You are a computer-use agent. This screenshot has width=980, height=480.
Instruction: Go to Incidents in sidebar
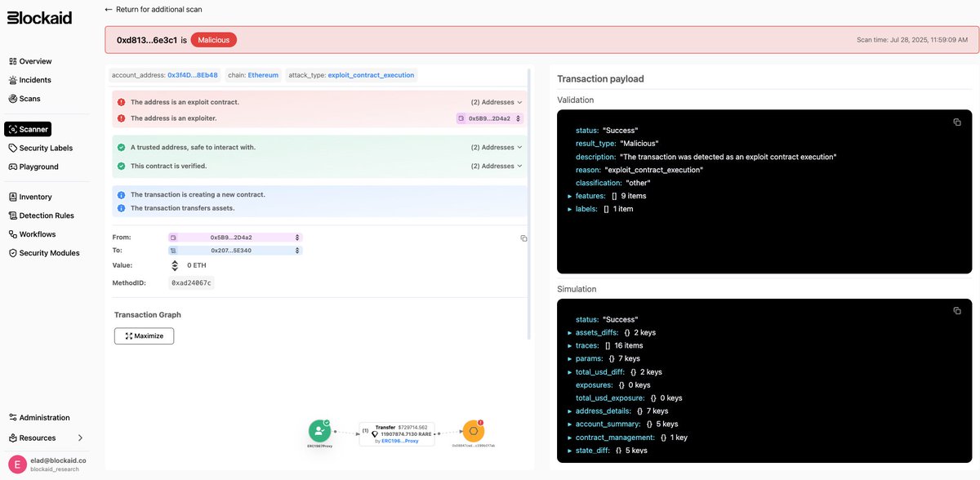[29, 80]
